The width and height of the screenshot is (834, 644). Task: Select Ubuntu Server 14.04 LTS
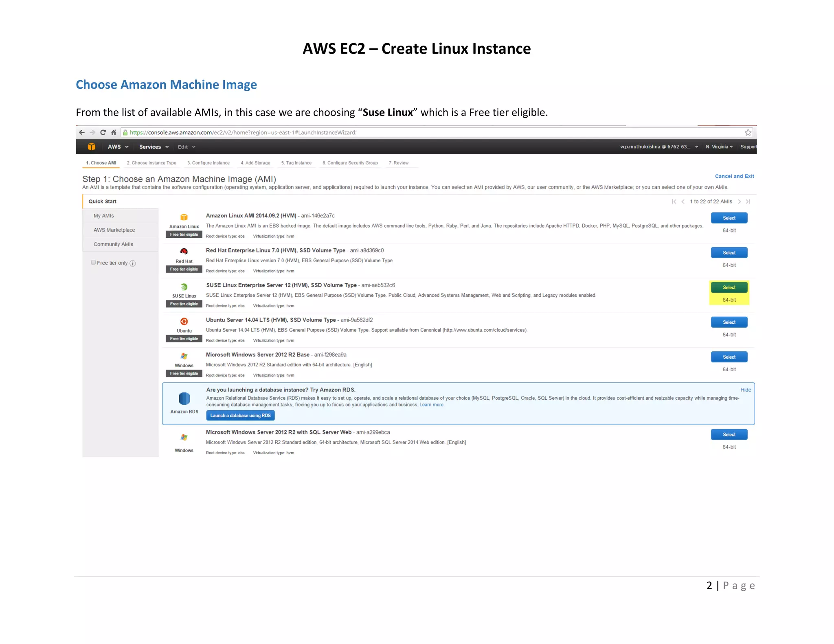(729, 322)
